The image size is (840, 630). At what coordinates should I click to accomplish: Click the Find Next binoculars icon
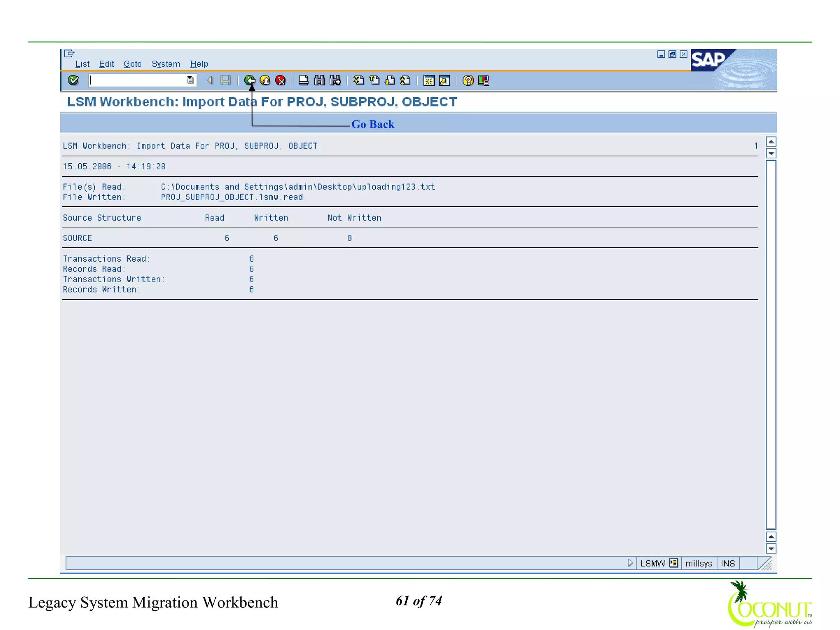click(x=335, y=80)
